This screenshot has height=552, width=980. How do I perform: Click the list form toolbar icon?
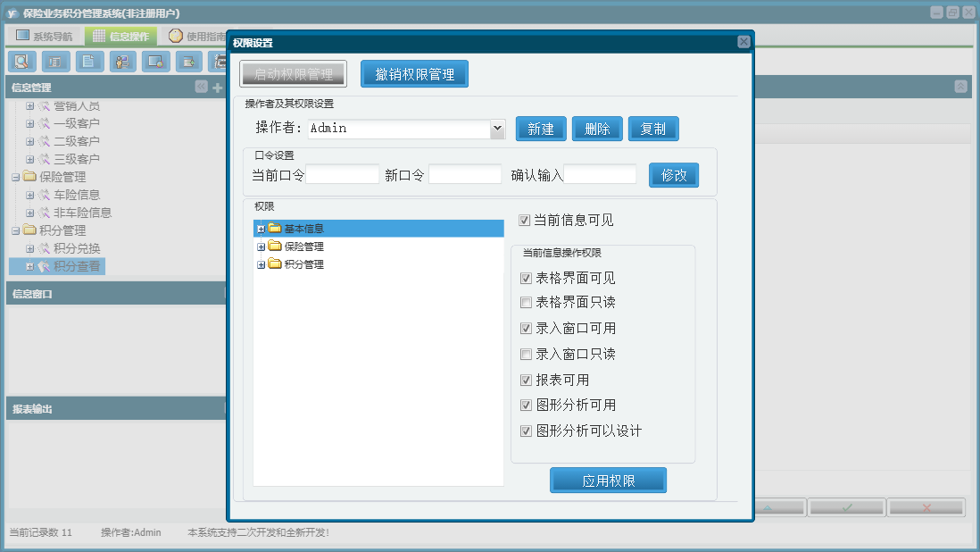[55, 62]
